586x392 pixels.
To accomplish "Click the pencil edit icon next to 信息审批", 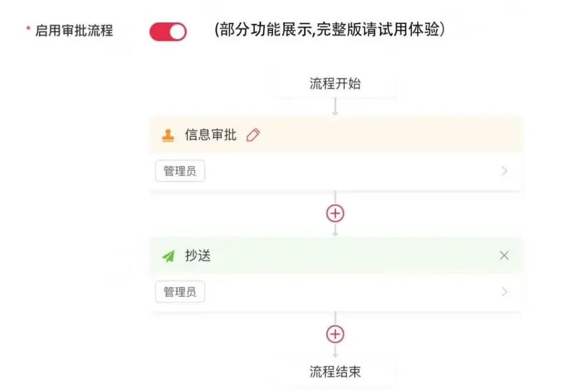I will (x=253, y=135).
